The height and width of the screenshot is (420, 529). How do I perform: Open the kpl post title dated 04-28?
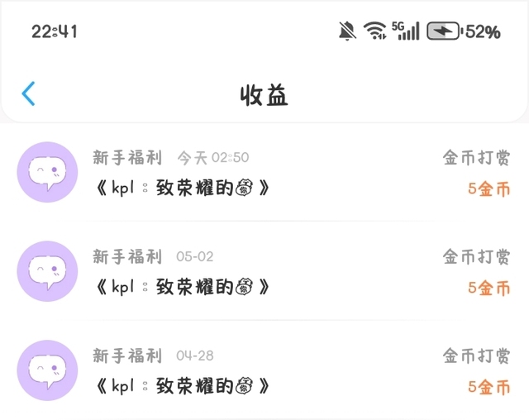(x=182, y=387)
